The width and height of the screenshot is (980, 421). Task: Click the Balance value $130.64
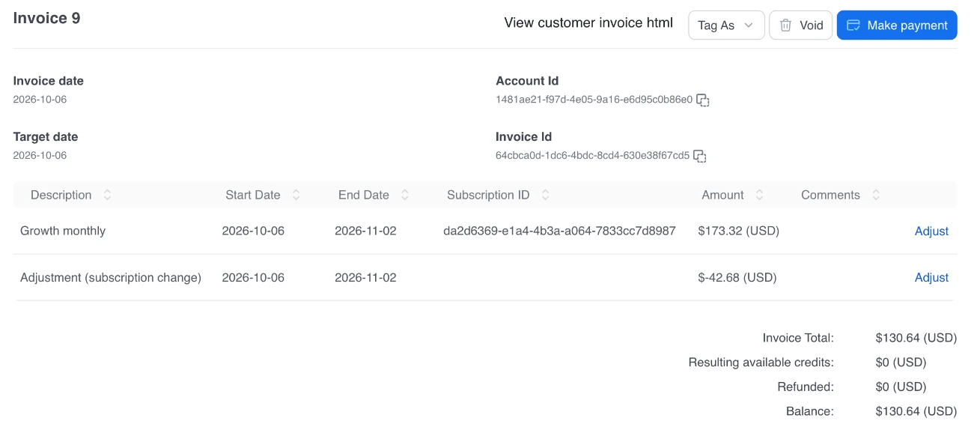click(916, 411)
